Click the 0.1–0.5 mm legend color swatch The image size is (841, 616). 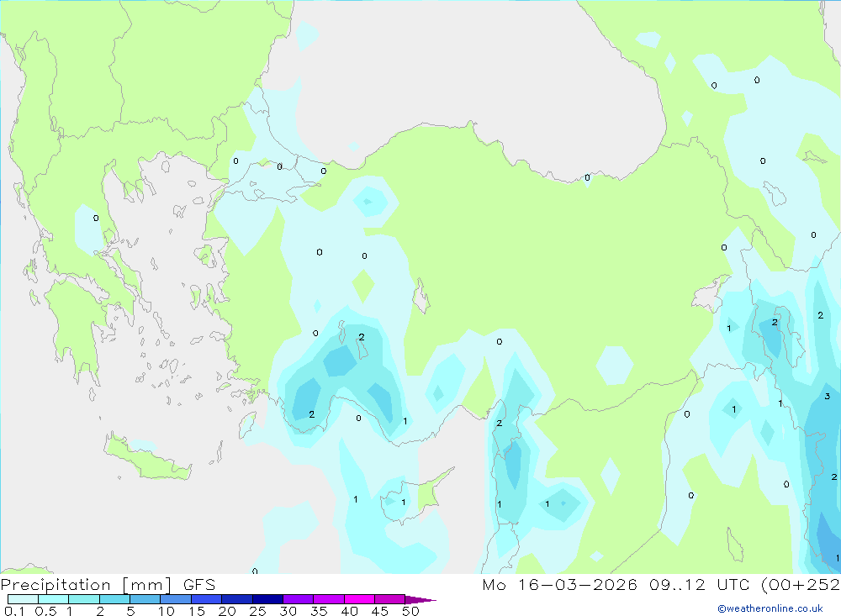point(23,599)
